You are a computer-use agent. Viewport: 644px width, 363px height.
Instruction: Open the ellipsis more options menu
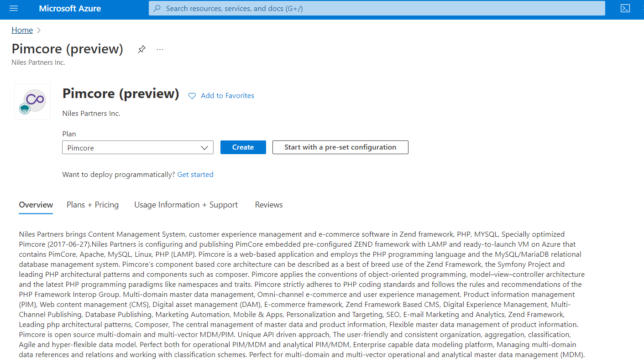coord(160,49)
